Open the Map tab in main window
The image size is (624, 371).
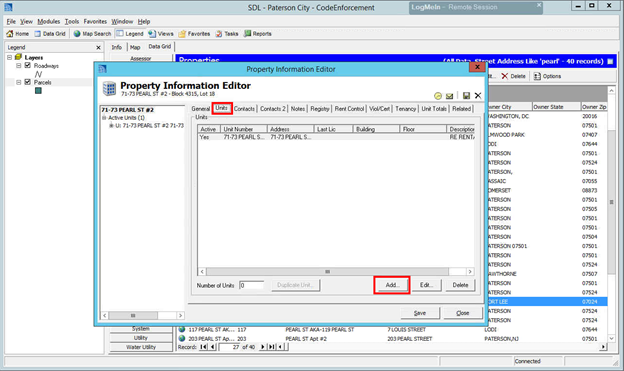click(135, 47)
